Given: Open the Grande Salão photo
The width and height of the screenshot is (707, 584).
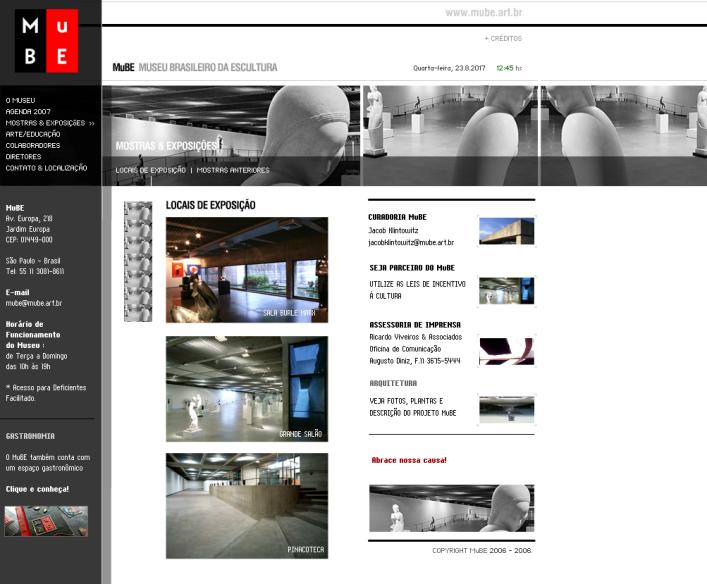Looking at the screenshot, I should pos(247,389).
